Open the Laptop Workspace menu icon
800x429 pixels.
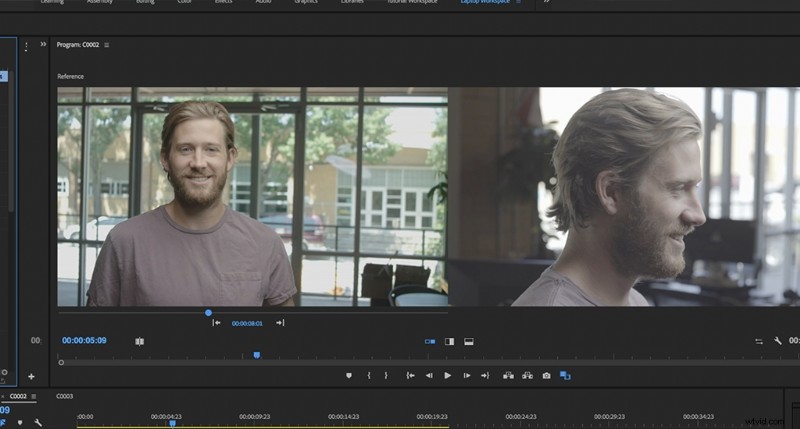point(519,2)
